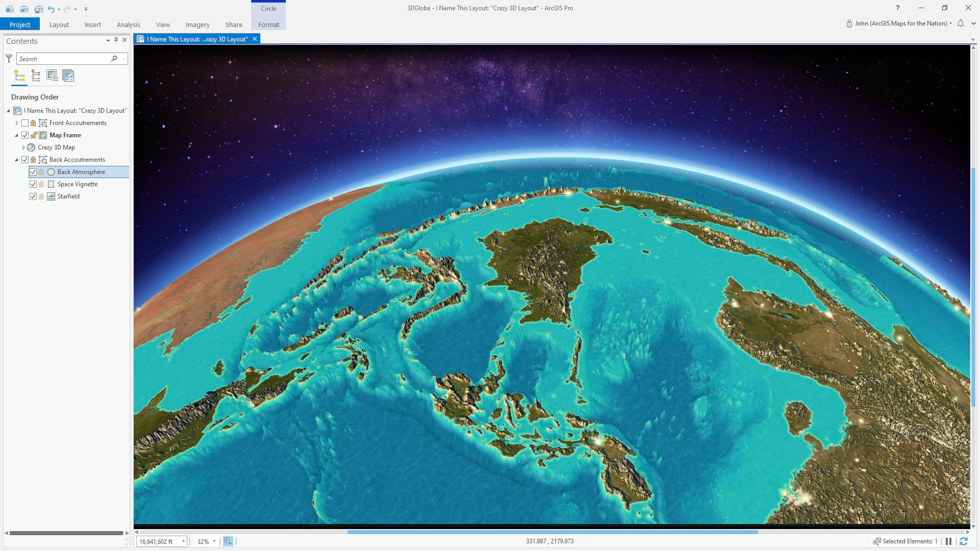Toggle lock on Map Frame element
Viewport: 980px width, 551px height.
[x=34, y=135]
